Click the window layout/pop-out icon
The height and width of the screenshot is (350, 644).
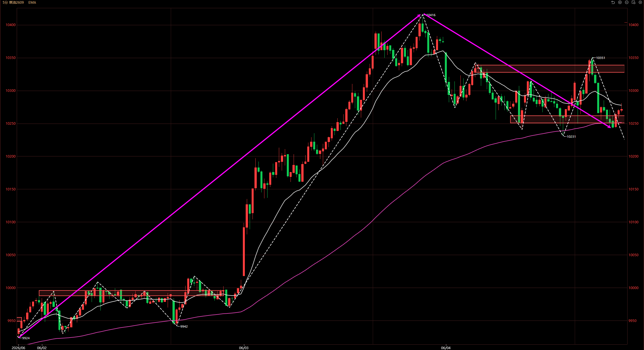coord(634,2)
